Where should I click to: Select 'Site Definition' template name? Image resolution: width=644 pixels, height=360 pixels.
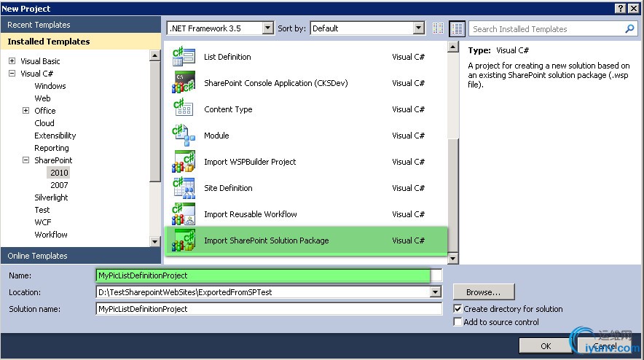point(228,188)
